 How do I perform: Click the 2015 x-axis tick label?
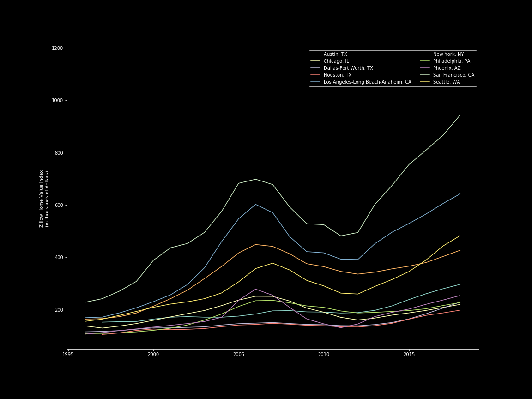pos(409,355)
